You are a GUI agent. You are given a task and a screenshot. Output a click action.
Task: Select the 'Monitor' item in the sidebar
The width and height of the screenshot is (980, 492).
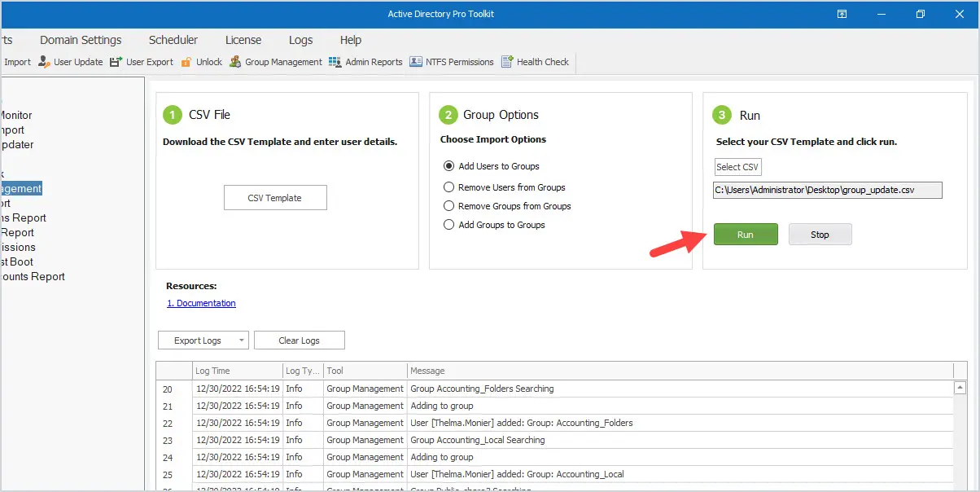16,115
